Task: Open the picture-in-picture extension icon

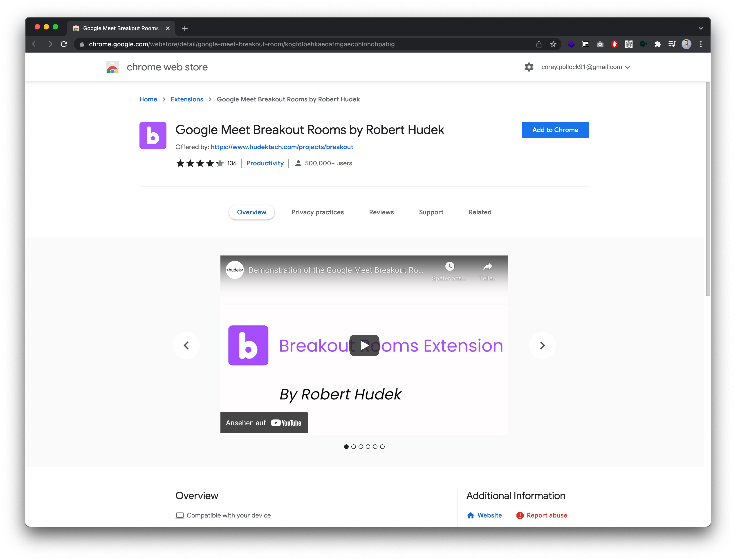Action: [586, 44]
